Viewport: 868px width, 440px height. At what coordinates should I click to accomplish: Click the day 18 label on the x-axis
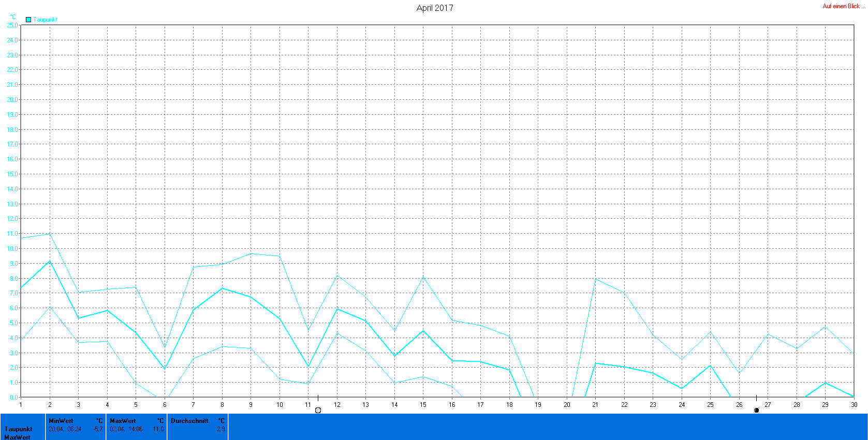509,405
